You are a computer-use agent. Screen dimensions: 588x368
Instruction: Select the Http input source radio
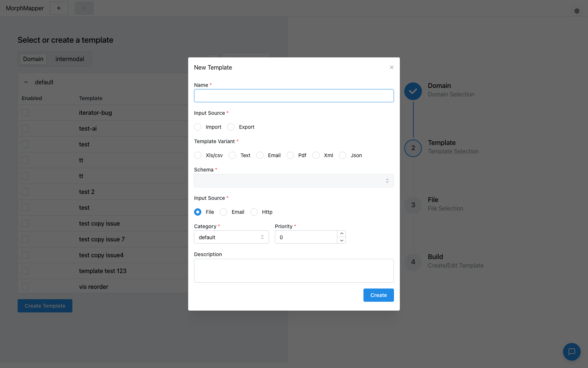[254, 212]
